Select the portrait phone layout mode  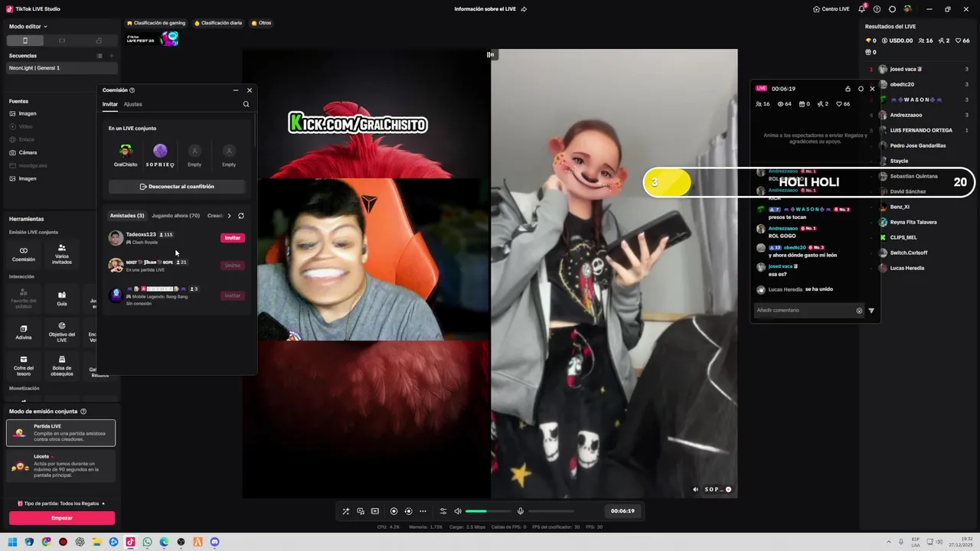click(24, 41)
